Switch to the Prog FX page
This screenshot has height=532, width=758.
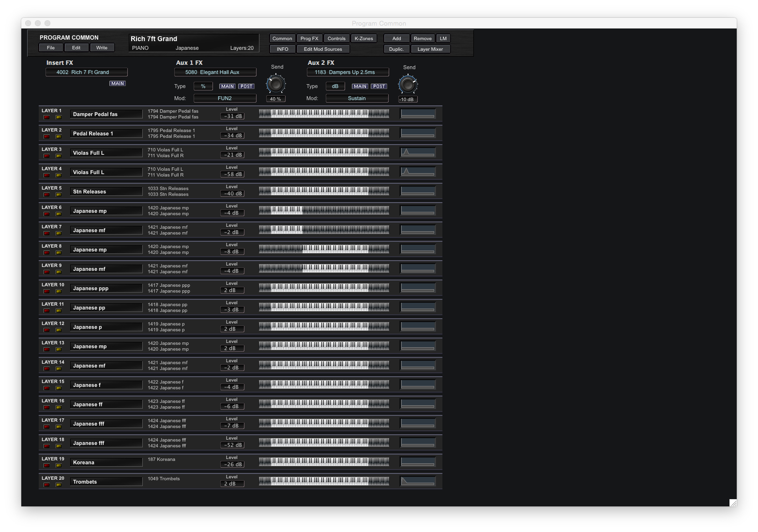pos(309,39)
